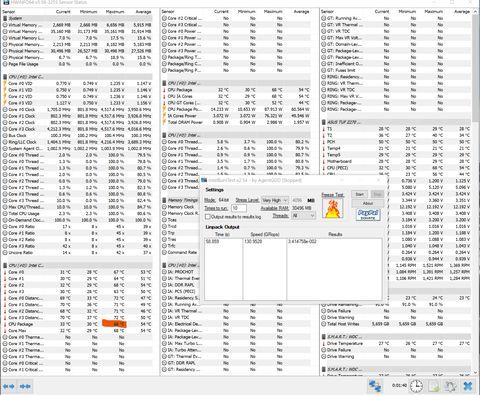Image resolution: width=480 pixels, height=395 pixels.
Task: Select the IA Cores Power row
Action: (x=236, y=116)
